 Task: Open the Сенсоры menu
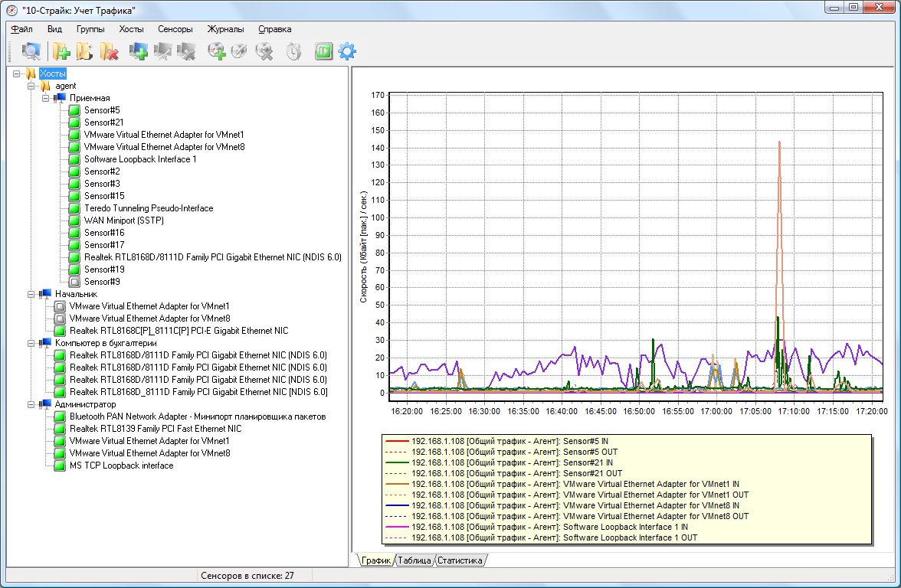[175, 29]
